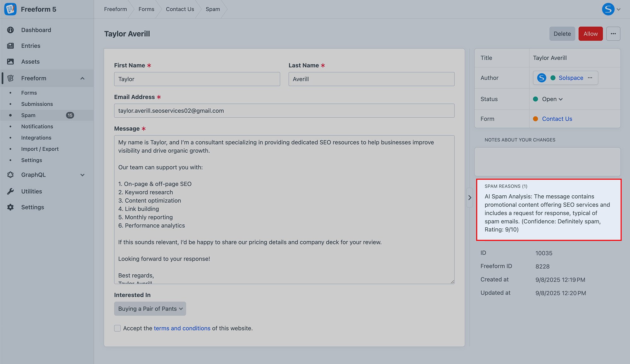Check the accept terms and conditions checkbox
The image size is (630, 364).
click(117, 328)
